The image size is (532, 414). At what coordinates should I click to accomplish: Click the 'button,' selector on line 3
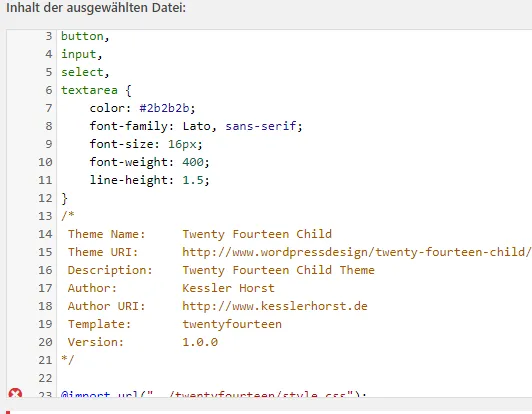pos(85,36)
